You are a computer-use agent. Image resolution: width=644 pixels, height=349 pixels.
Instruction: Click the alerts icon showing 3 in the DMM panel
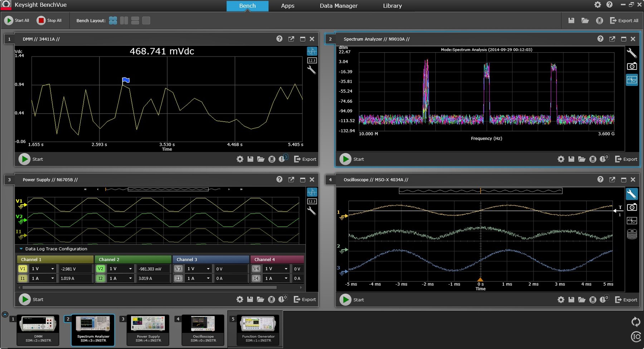[x=283, y=159]
